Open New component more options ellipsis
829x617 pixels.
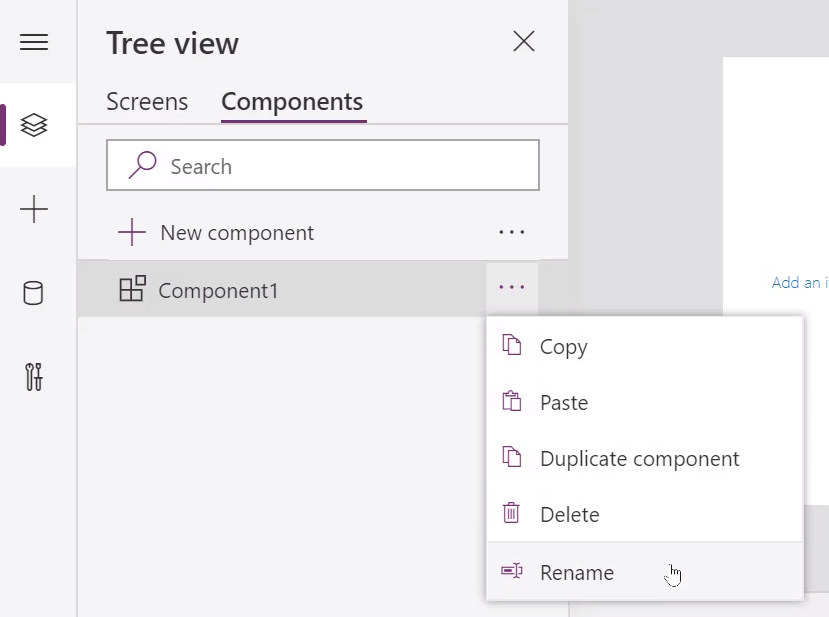(512, 232)
